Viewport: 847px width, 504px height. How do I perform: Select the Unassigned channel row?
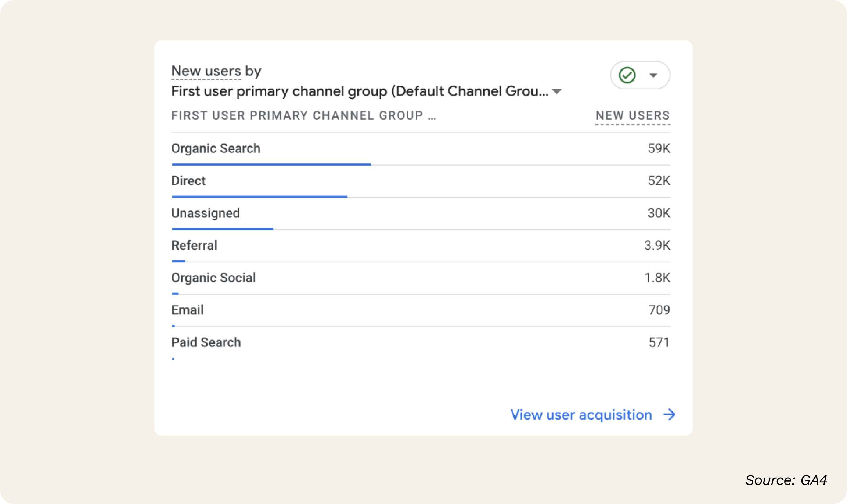(205, 213)
